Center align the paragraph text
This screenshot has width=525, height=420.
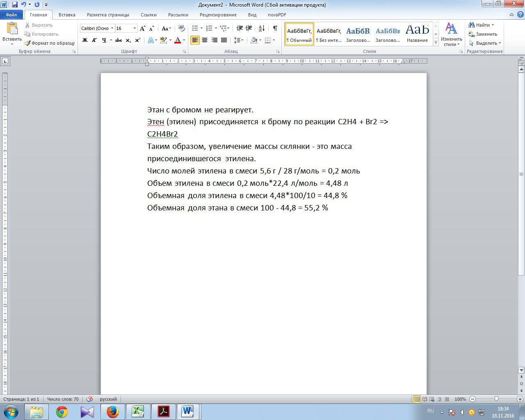[x=205, y=40]
